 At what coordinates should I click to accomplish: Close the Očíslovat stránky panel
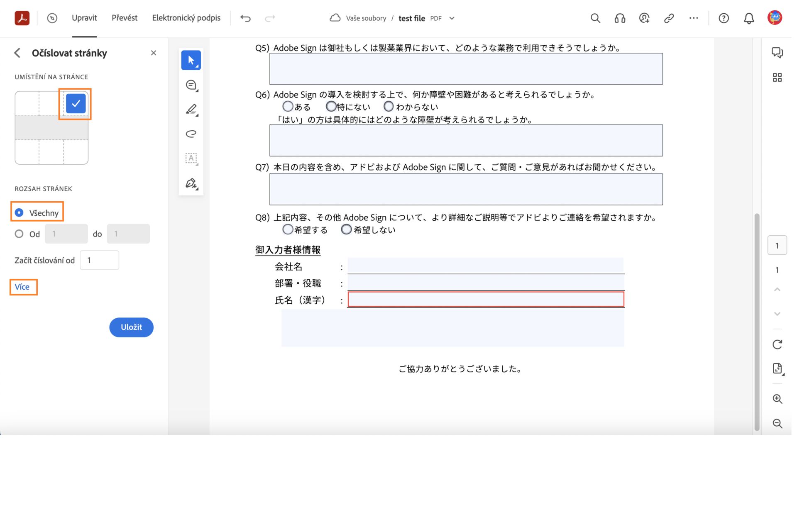pos(154,53)
